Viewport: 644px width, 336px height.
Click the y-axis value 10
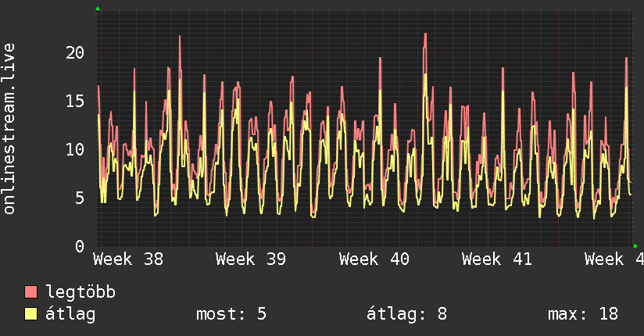(x=75, y=149)
